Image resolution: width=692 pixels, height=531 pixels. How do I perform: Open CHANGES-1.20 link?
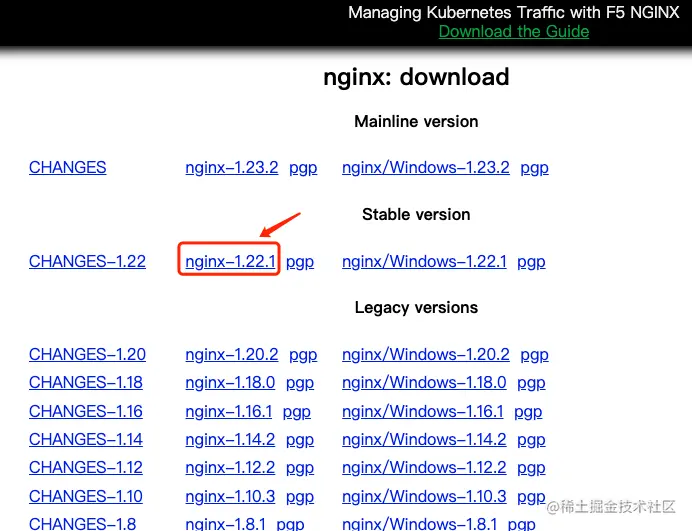[87, 354]
